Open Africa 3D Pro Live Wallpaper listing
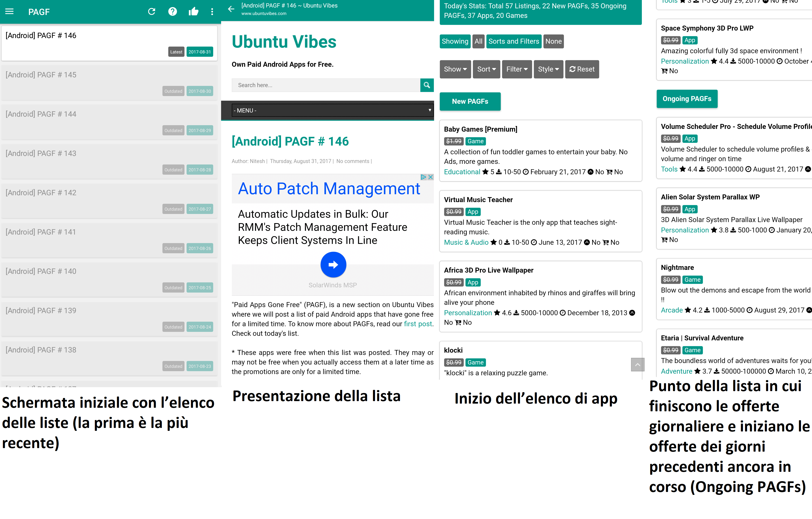The image size is (812, 519). tap(541, 297)
